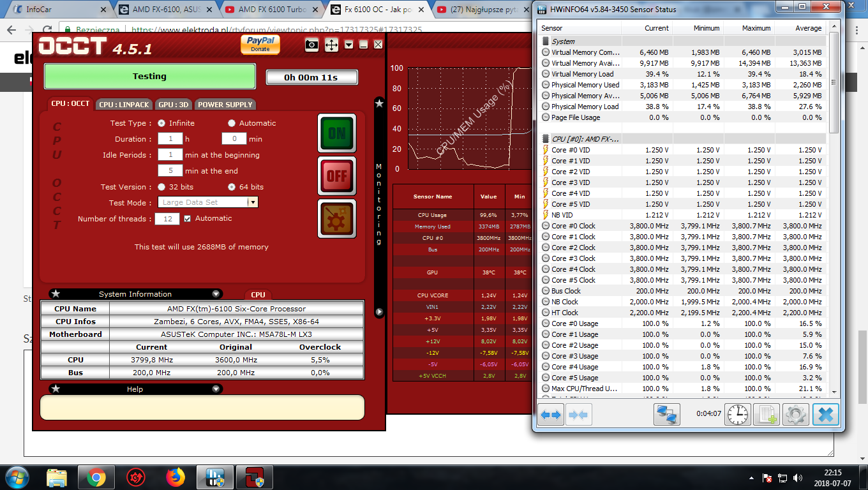Click the star icon beside Help
The height and width of the screenshot is (490, 868).
(56, 389)
